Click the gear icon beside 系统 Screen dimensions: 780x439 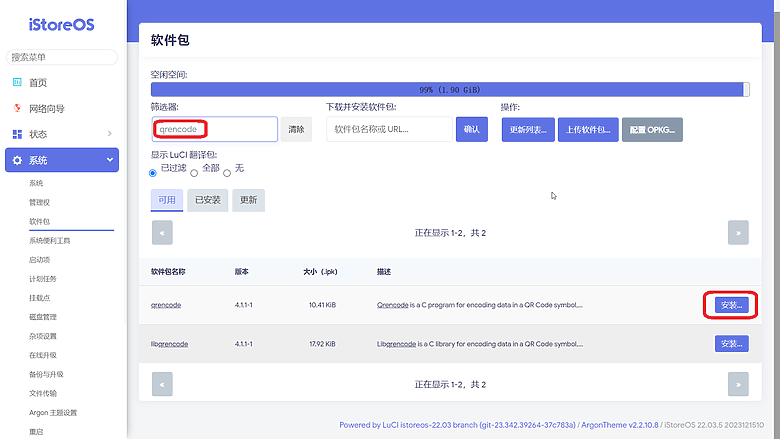[x=17, y=160]
